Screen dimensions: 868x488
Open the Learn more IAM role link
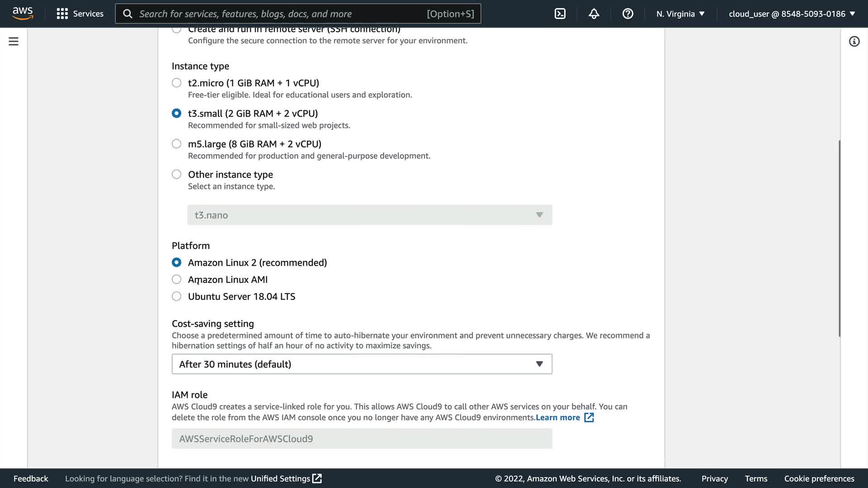coord(557,418)
